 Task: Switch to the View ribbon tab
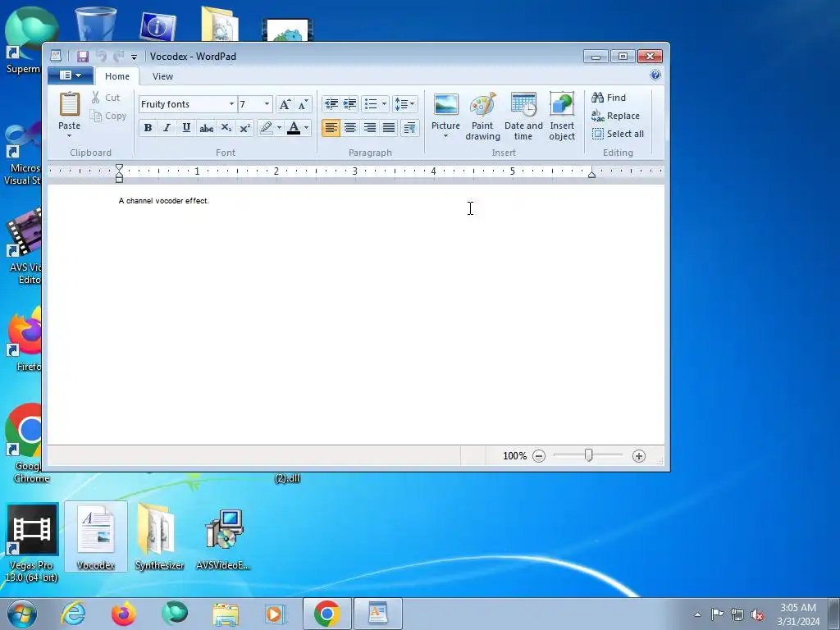162,76
